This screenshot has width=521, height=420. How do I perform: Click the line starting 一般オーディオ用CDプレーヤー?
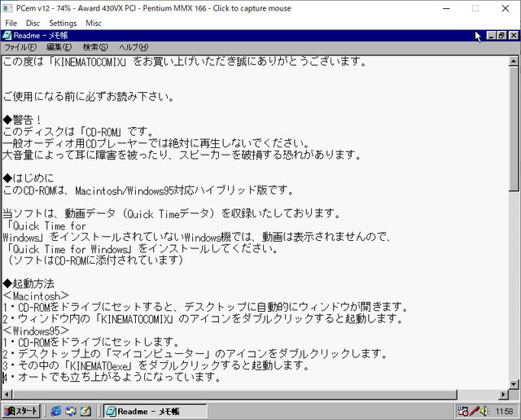(156, 143)
